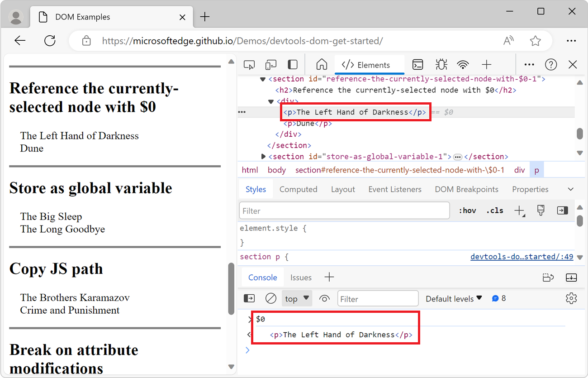588x378 pixels.
Task: Click the DevTools help question mark icon
Action: coord(550,65)
